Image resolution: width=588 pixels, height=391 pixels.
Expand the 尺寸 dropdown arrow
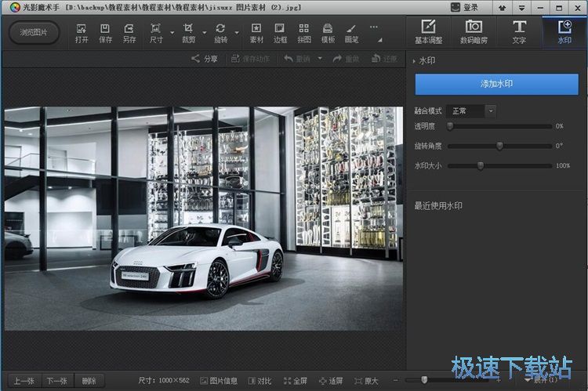172,33
